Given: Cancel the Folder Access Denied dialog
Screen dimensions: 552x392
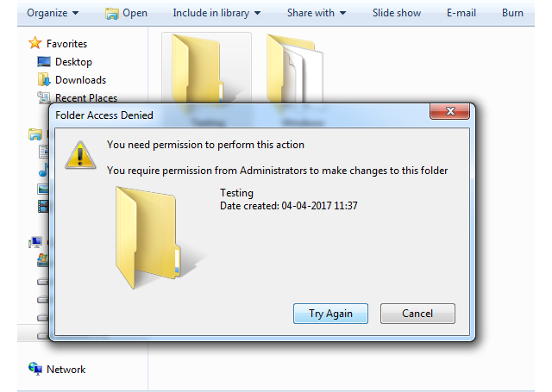Looking at the screenshot, I should point(417,314).
